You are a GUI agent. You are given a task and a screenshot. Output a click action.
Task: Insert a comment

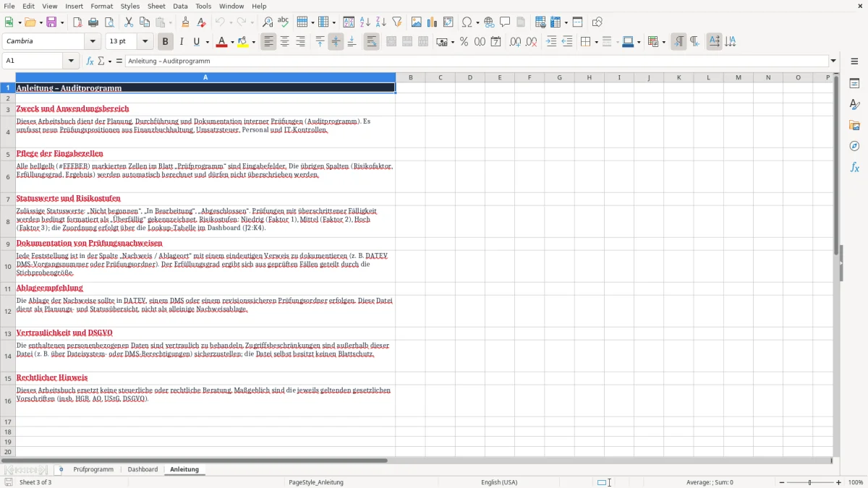pyautogui.click(x=505, y=22)
